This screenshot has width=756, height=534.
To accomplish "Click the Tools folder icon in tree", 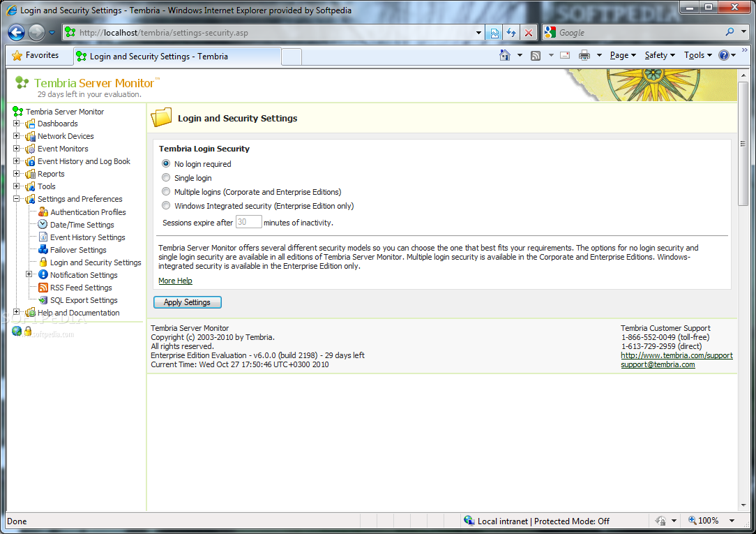I will [30, 186].
